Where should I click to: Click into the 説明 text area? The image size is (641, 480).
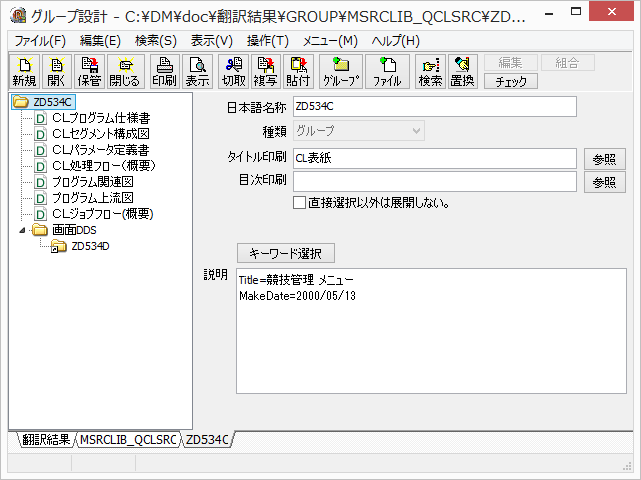(x=431, y=331)
